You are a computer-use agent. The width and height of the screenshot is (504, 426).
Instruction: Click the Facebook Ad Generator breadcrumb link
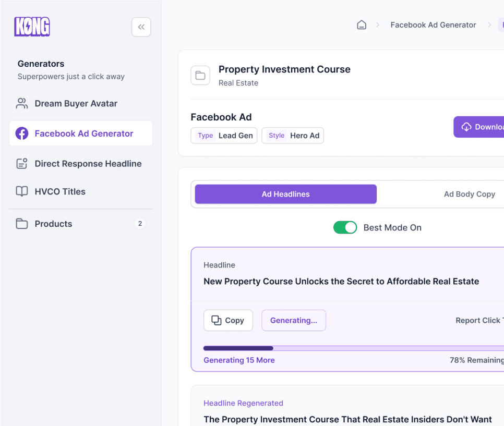point(433,25)
